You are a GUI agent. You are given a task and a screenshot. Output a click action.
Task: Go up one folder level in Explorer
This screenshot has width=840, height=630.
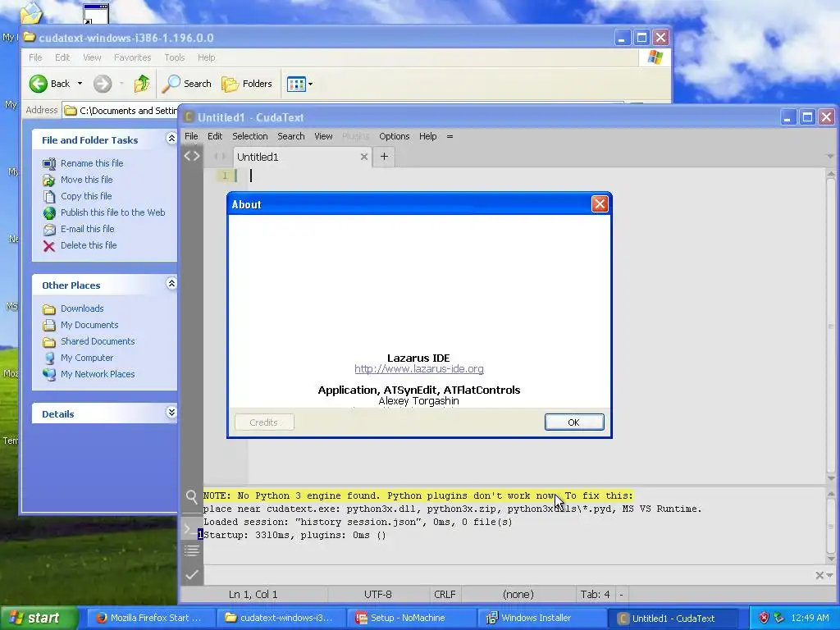142,84
